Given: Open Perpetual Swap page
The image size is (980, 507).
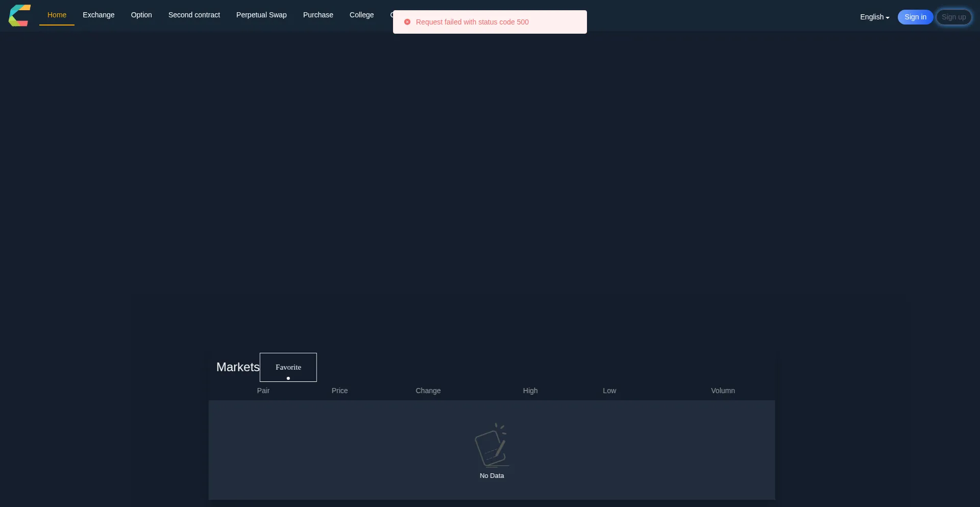Looking at the screenshot, I should (x=261, y=15).
